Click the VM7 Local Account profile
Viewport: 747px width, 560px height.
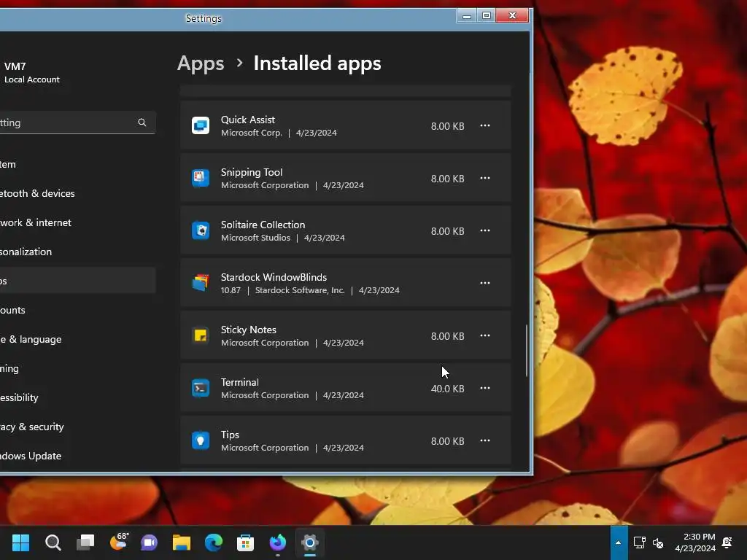31,72
